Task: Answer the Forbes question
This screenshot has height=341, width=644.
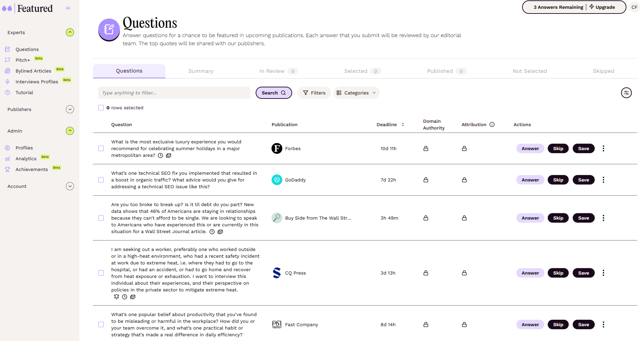Action: (530, 148)
